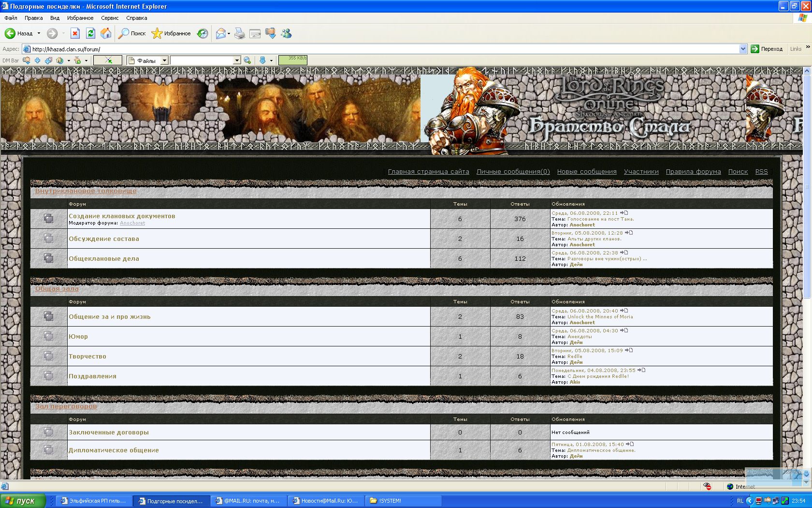The height and width of the screenshot is (508, 812).
Task: Open Дипломатическое общение forum
Action: [x=114, y=450]
